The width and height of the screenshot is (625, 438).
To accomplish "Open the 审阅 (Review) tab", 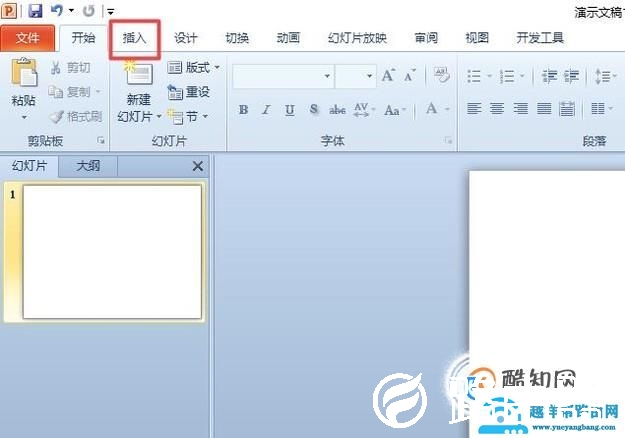I will coord(426,38).
